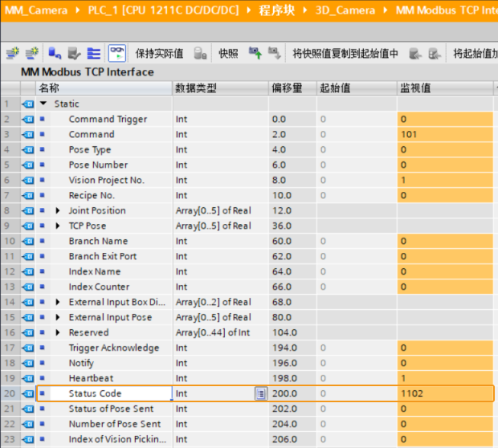This screenshot has width=498, height=448.
Task: Click offset 194.0 of Trigger Acknowledge
Action: click(x=292, y=348)
